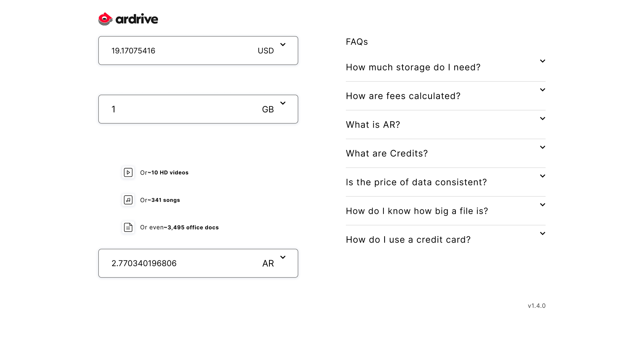Expand 'How do I know how big a file is?' chevron
644x362 pixels.
543,205
